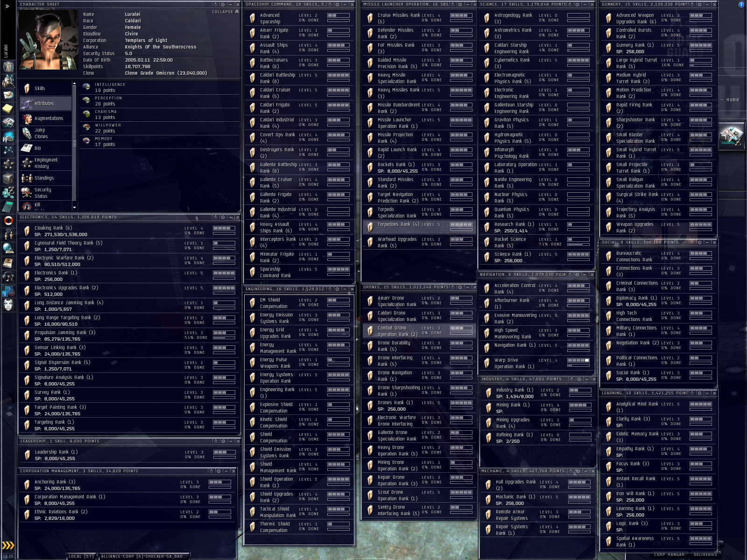Viewport: 747px width, 560px height.
Task: Click the Anchoring skill book icon
Action: pos(27,485)
